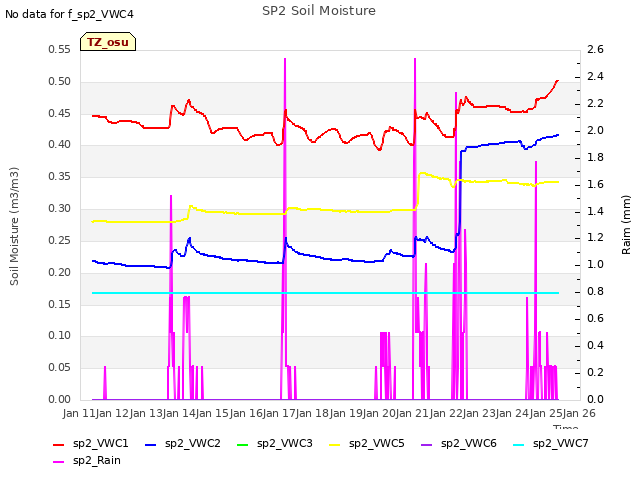The width and height of the screenshot is (640, 480).
Task: Click the 1.4 right axis tick value
Action: pos(595,211)
